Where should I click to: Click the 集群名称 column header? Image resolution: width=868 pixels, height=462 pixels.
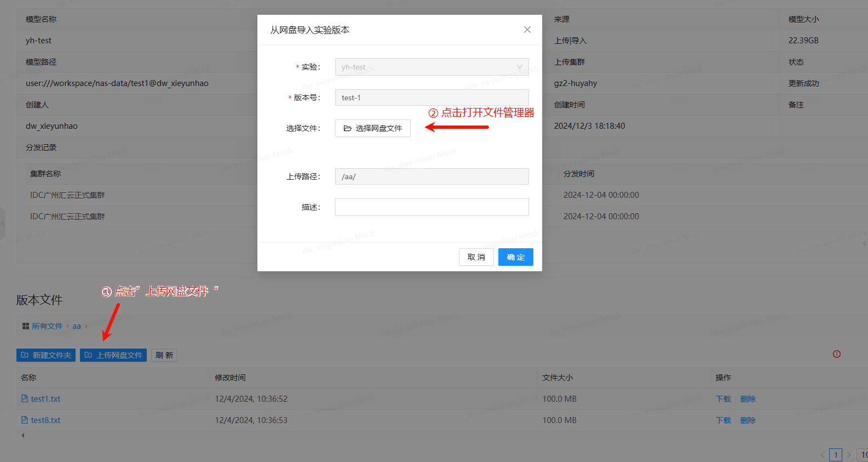[45, 174]
